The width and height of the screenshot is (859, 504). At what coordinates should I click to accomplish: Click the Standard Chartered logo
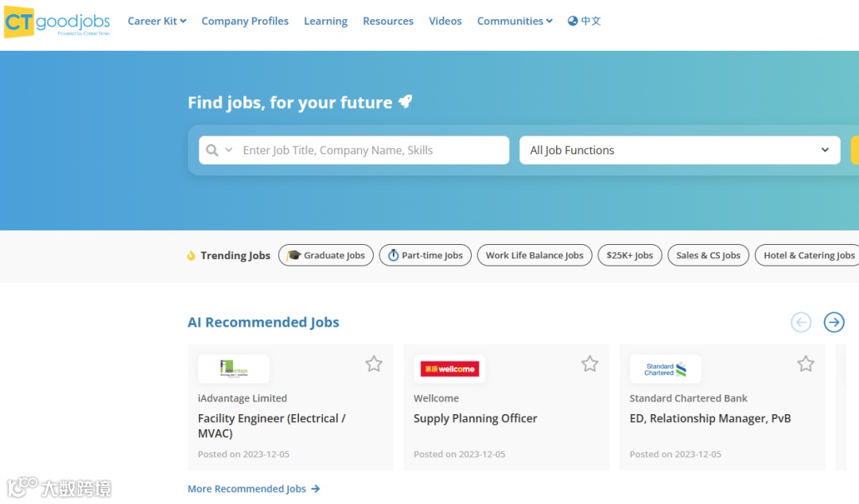(x=666, y=369)
